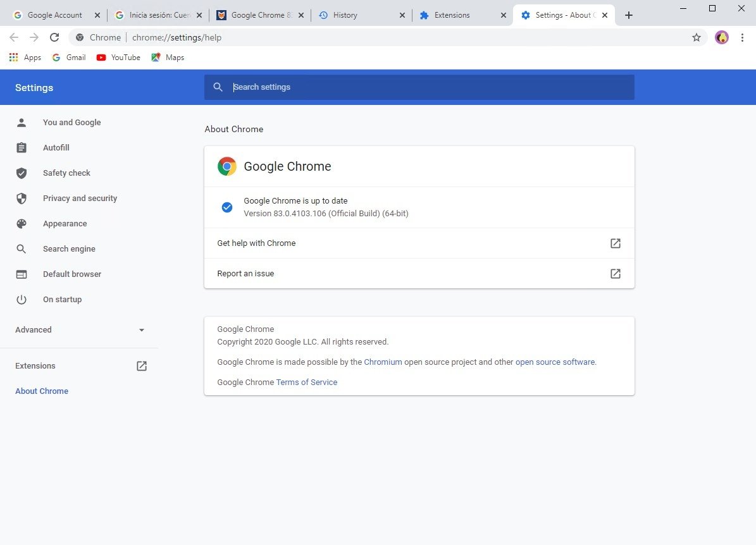
Task: Open Chrome's three-dot menu
Action: (x=742, y=37)
